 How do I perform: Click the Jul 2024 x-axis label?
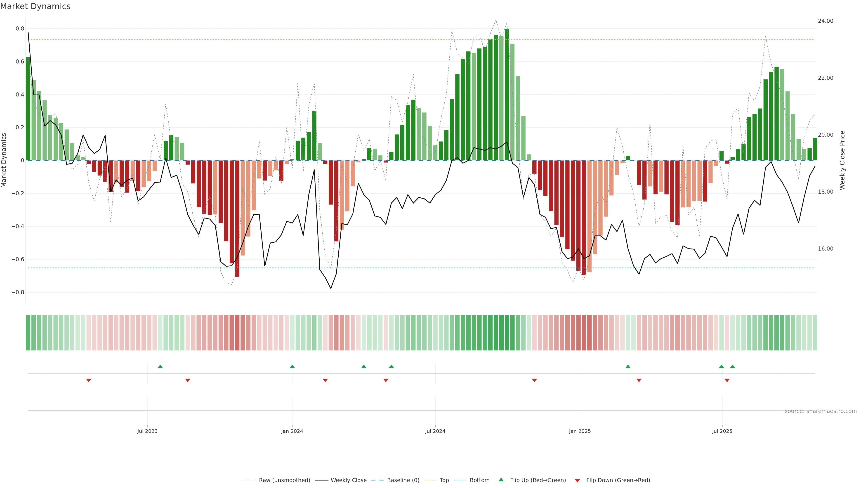[435, 431]
